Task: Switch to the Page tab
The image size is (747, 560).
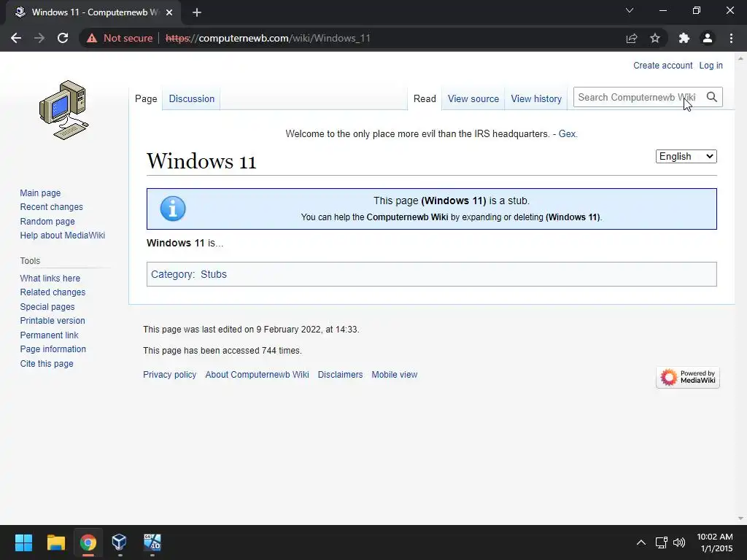Action: click(146, 98)
